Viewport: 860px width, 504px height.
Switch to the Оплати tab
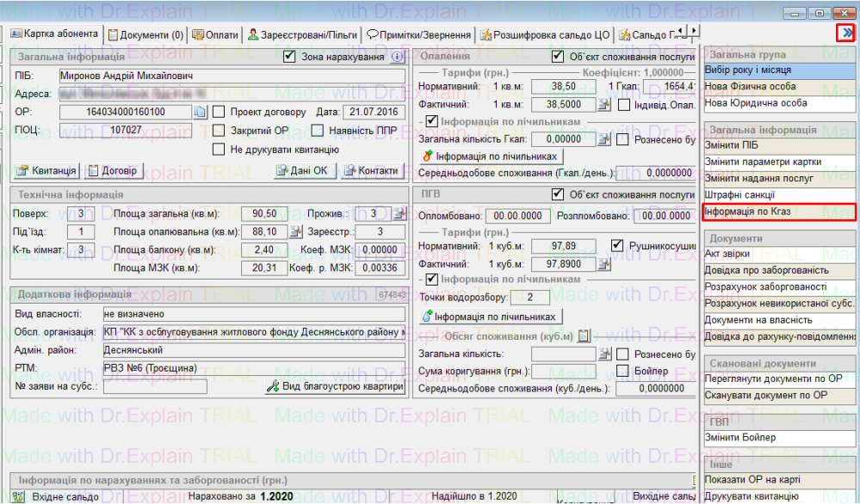215,34
